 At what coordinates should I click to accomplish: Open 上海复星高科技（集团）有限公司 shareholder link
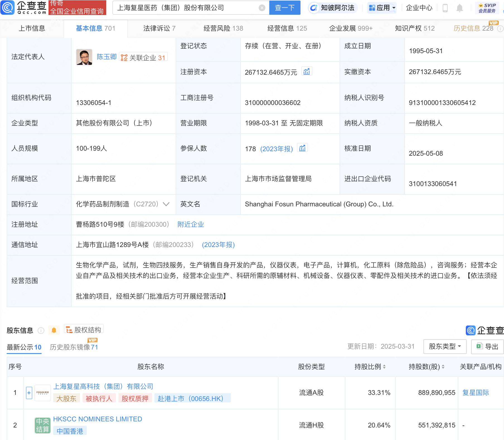[x=103, y=387]
